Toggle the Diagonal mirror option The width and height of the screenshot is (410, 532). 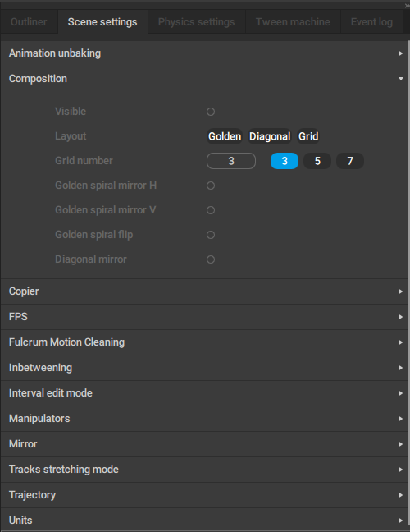pos(211,259)
